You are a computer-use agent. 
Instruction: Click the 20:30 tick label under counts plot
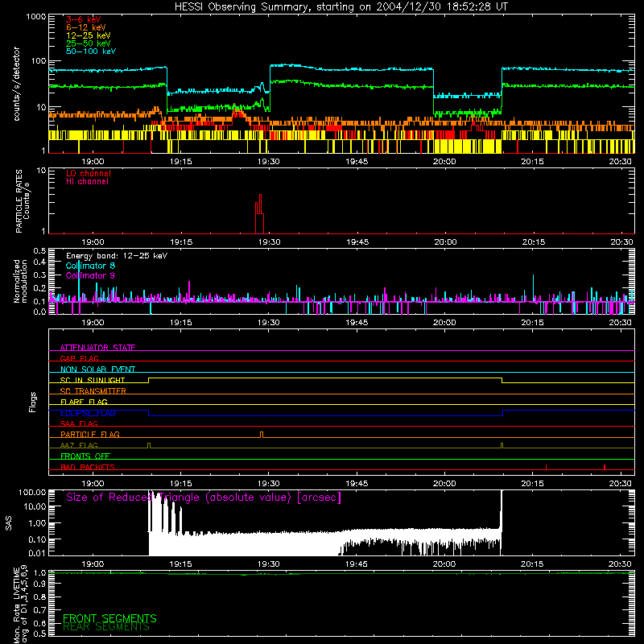(x=620, y=162)
